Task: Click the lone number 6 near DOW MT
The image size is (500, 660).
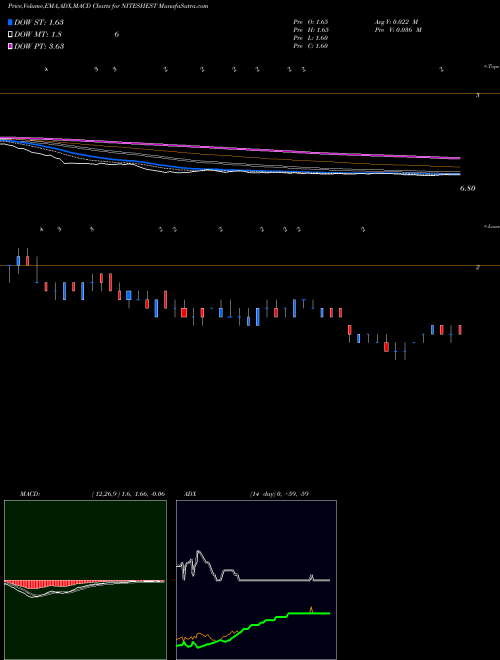Action: click(x=117, y=35)
